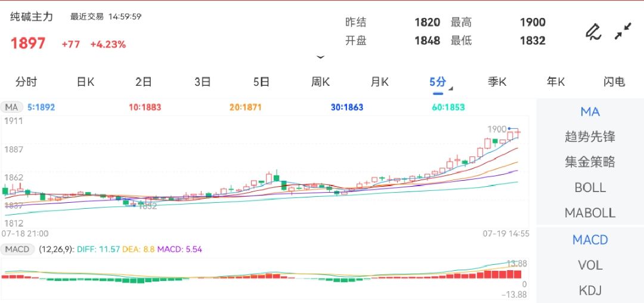Switch to 日K chart tab
The height and width of the screenshot is (303, 644).
coord(85,82)
